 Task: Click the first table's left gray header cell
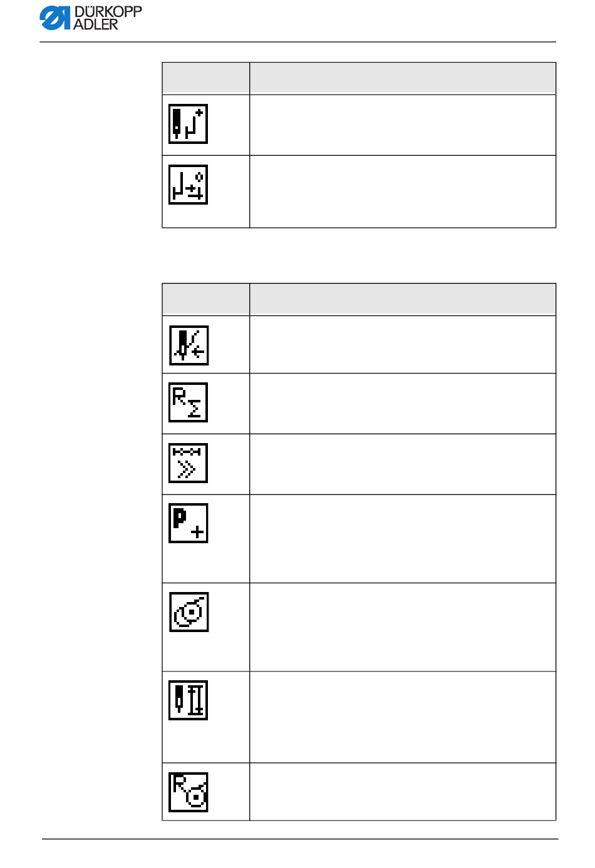205,78
